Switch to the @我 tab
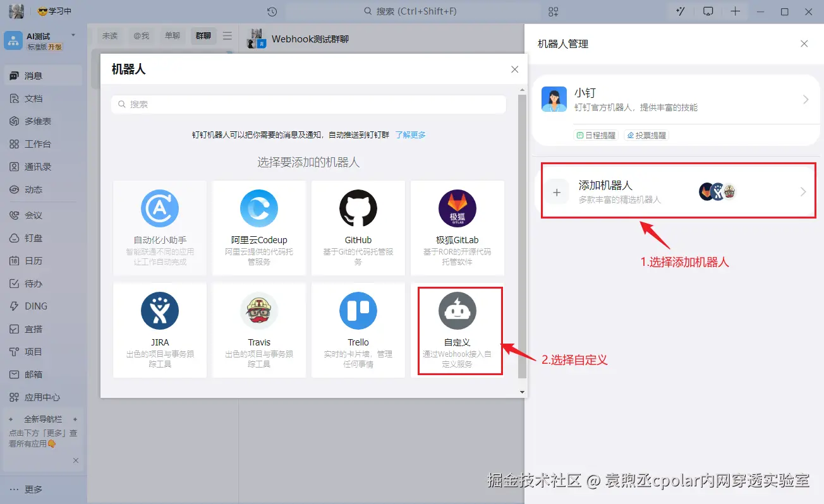This screenshot has height=504, width=824. point(141,36)
